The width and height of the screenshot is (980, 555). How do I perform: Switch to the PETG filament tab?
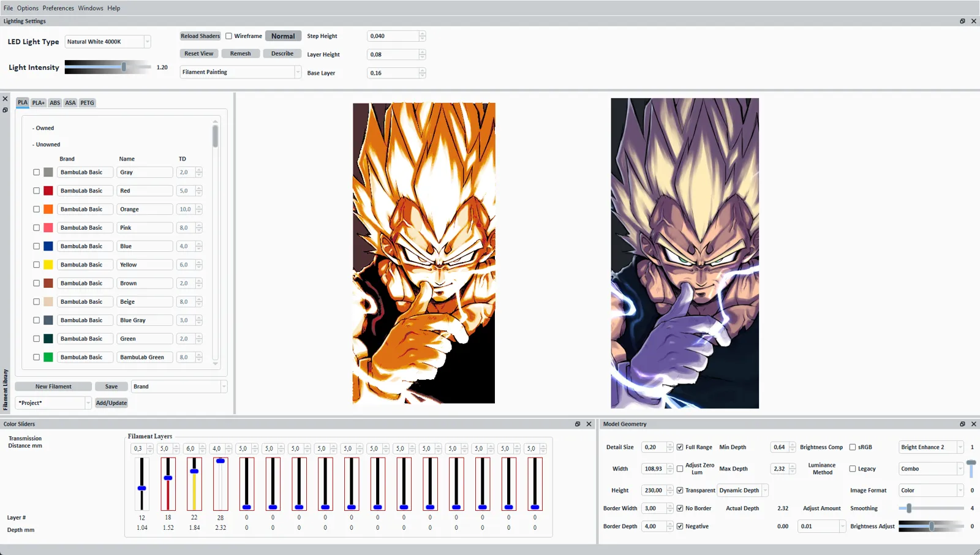pyautogui.click(x=88, y=103)
